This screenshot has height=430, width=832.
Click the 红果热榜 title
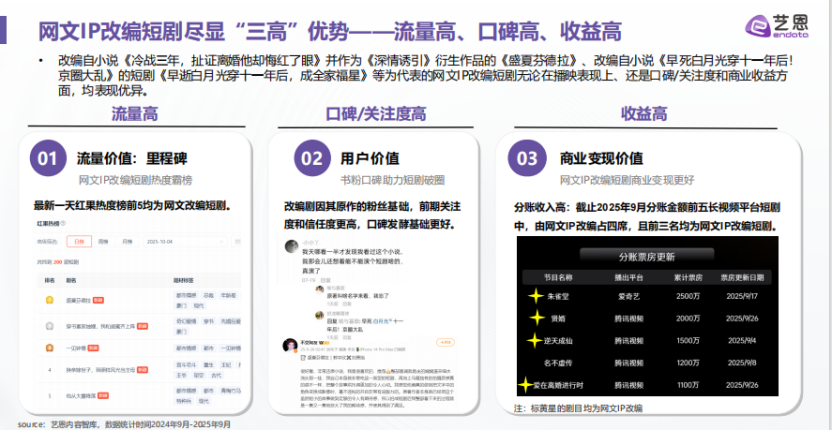coord(48,223)
